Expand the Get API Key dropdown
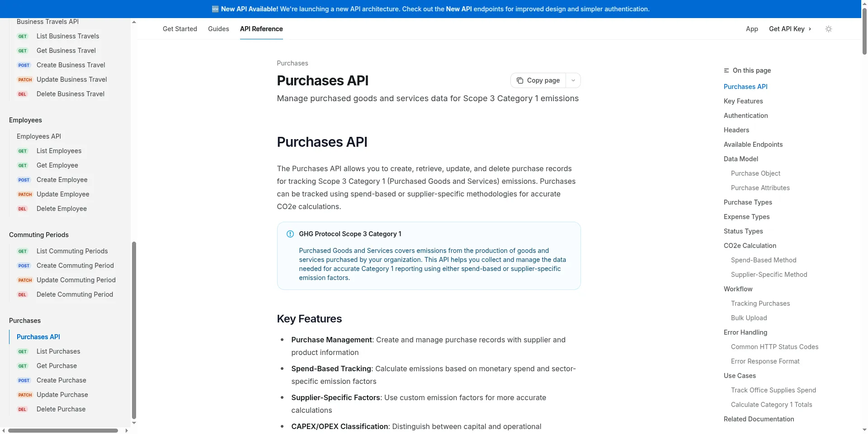The height and width of the screenshot is (434, 868). point(790,29)
